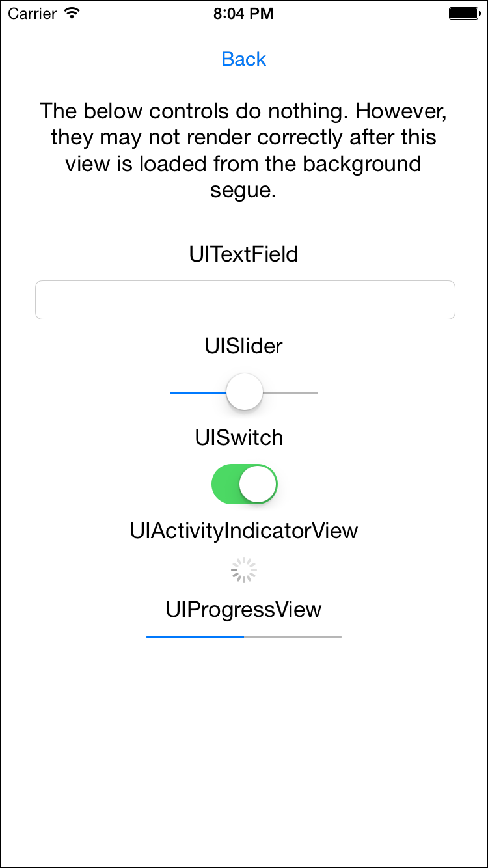Click the activity indicator spinner
488x868 pixels.
pyautogui.click(x=244, y=571)
